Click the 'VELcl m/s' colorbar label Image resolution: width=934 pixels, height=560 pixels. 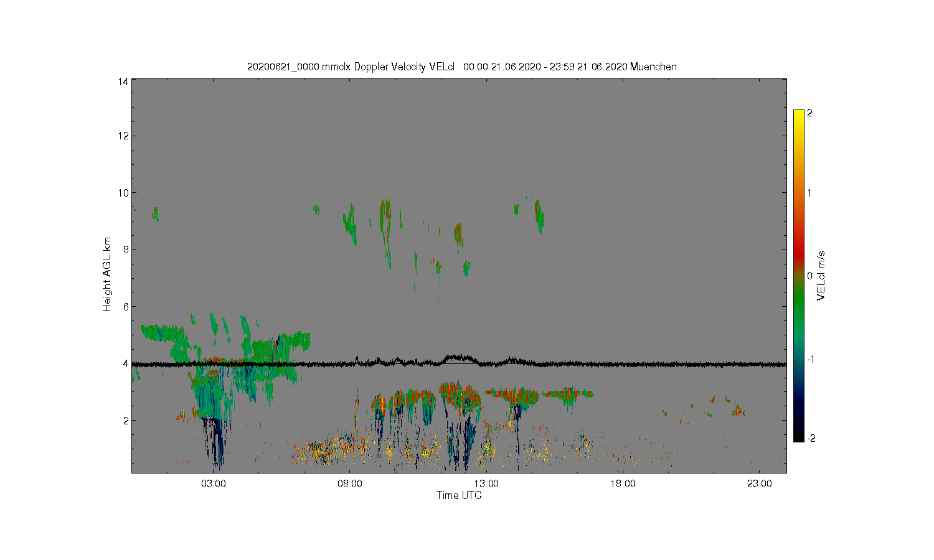point(821,276)
